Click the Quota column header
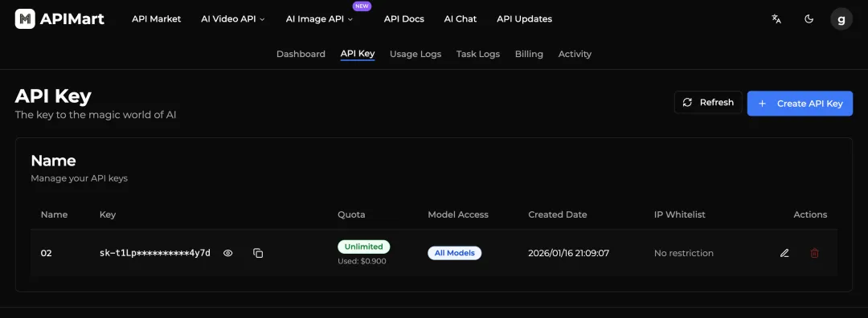The height and width of the screenshot is (318, 868). [x=351, y=214]
